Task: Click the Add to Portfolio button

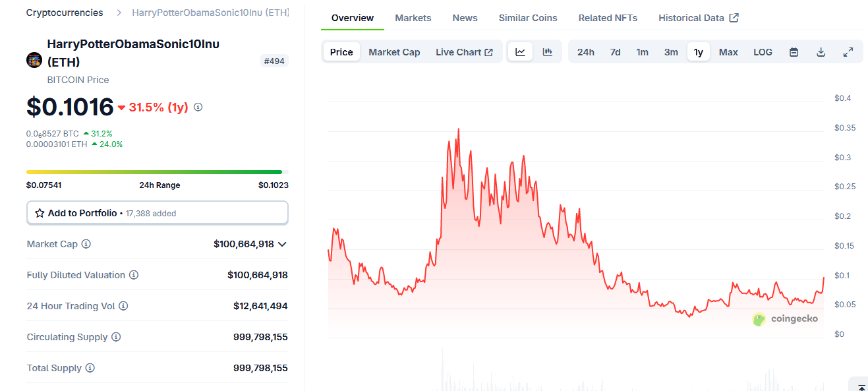Action: [158, 213]
